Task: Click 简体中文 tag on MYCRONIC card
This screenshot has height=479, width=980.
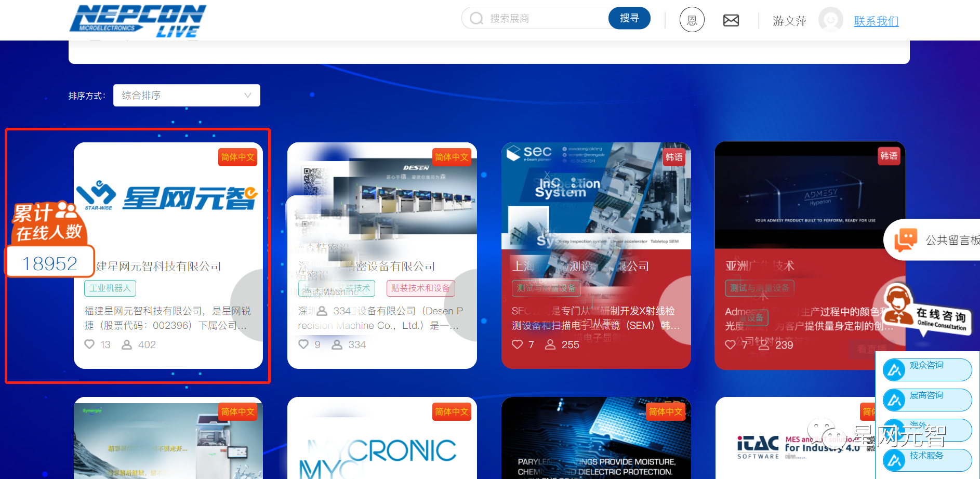Action: click(452, 411)
